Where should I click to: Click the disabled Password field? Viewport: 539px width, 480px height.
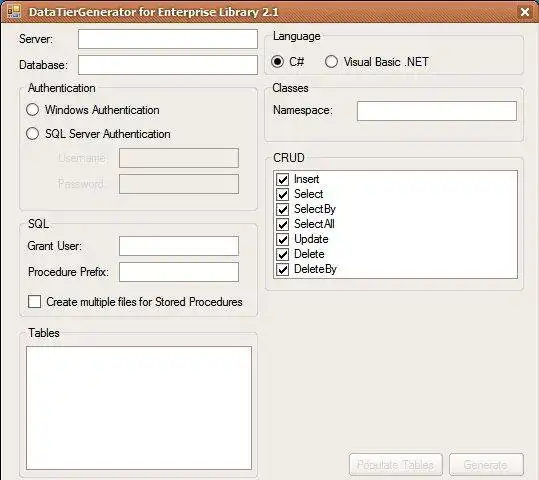[179, 184]
